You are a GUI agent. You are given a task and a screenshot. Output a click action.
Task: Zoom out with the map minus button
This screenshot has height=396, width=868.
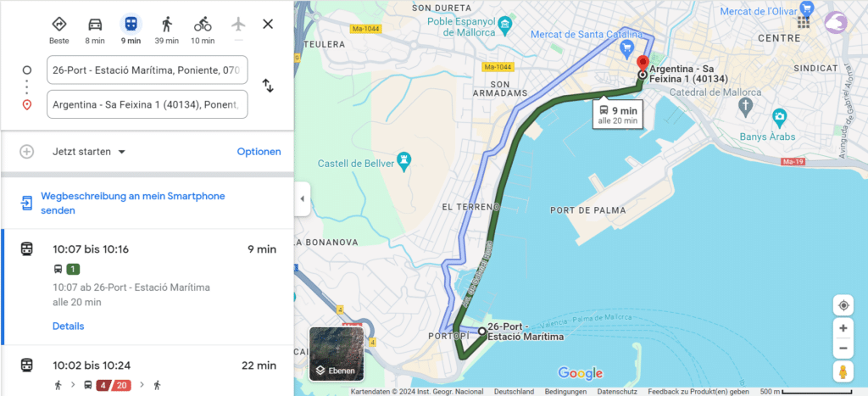[x=843, y=348]
